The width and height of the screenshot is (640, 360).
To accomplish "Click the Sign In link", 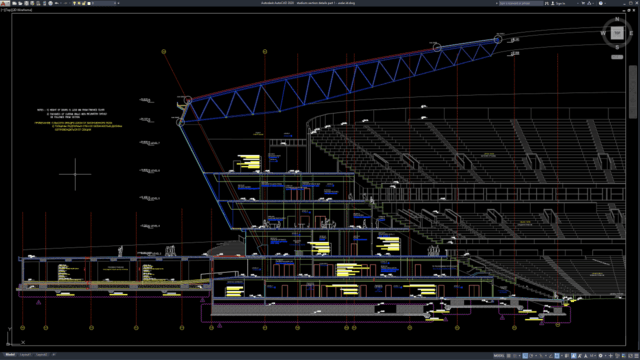I will point(559,3).
